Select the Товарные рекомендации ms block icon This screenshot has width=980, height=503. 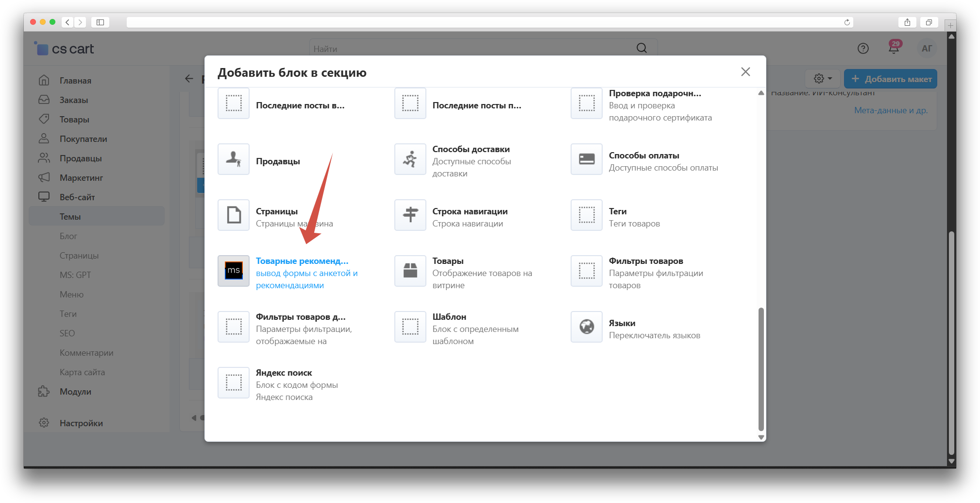click(234, 271)
